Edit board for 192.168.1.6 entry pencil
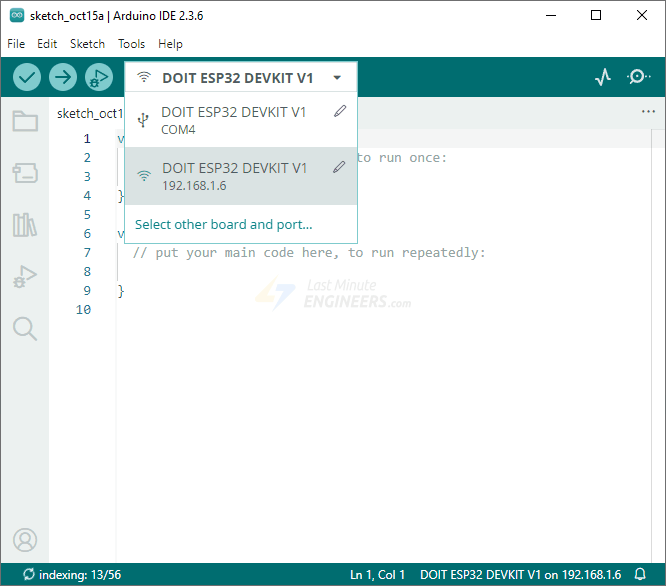Viewport: 666px width, 586px height. (339, 167)
